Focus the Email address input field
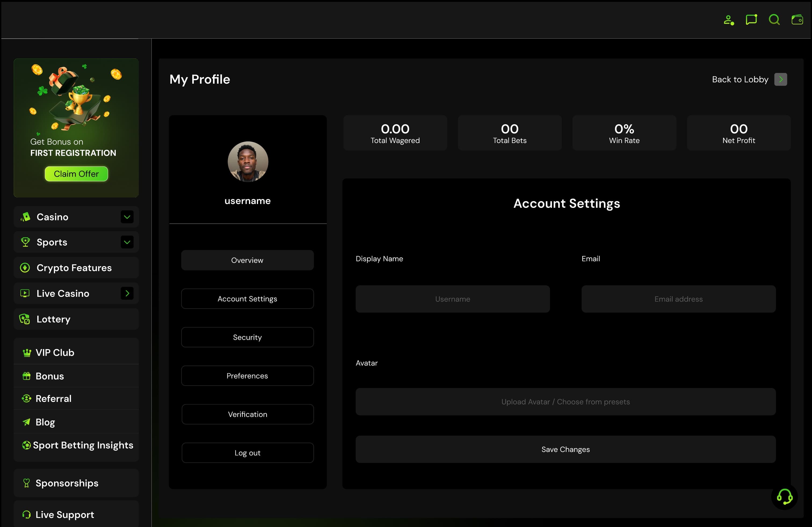This screenshot has width=812, height=527. point(679,299)
